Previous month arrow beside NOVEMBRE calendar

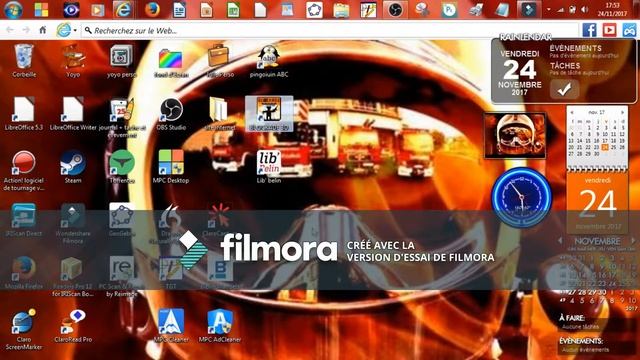coord(560,241)
